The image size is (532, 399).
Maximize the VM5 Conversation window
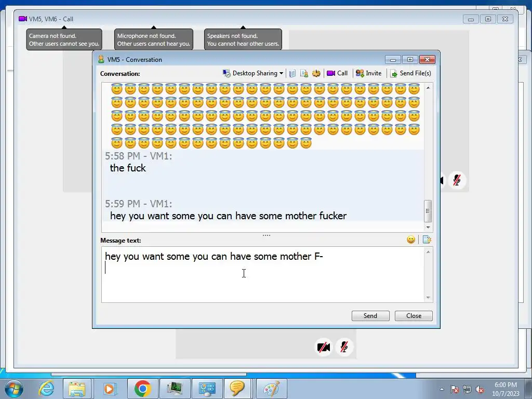tap(410, 60)
